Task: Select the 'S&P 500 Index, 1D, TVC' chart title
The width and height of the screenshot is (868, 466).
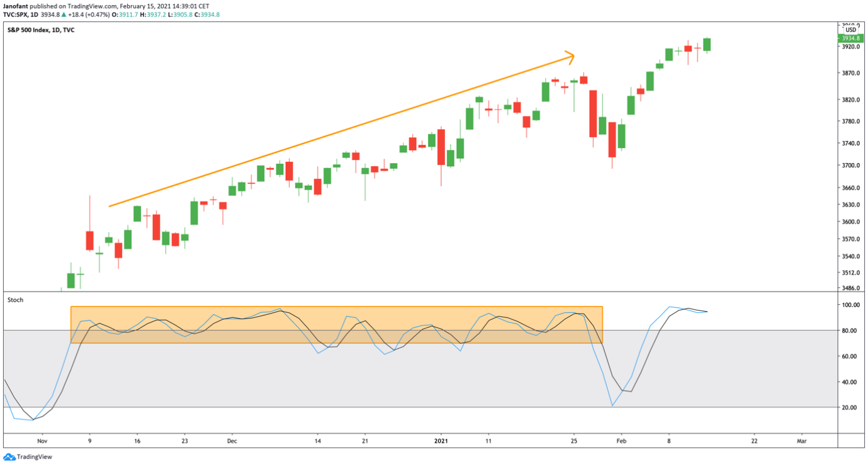Action: point(41,30)
